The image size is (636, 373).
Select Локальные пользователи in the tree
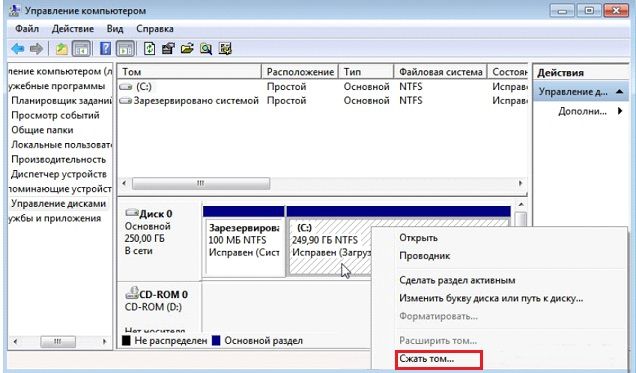61,145
